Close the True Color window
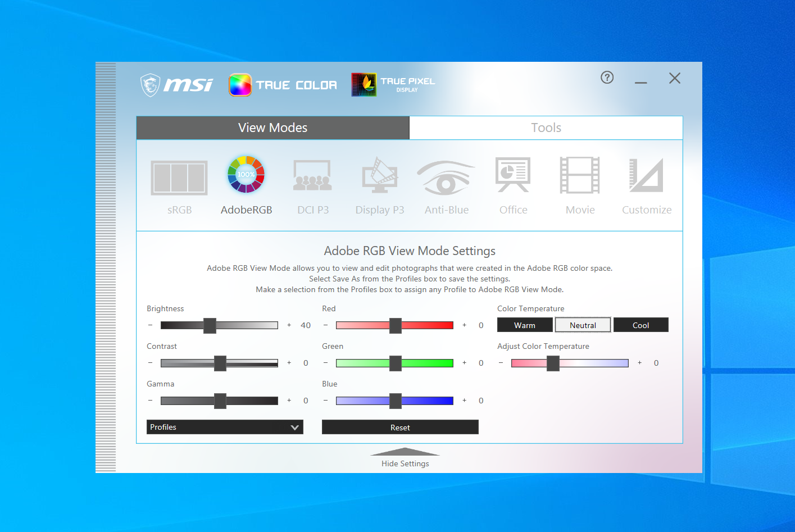Image resolution: width=795 pixels, height=532 pixels. click(675, 78)
